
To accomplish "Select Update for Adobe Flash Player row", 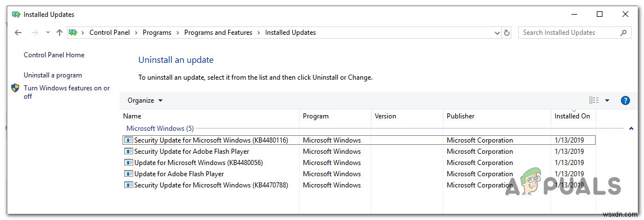I will (x=359, y=174).
